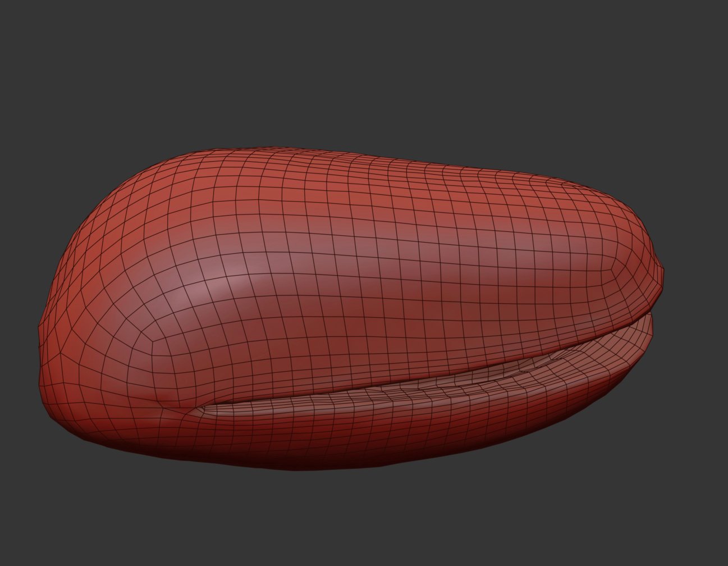Click empty viewport background below the model
Screen dimensions: 728x566
tap(364, 522)
